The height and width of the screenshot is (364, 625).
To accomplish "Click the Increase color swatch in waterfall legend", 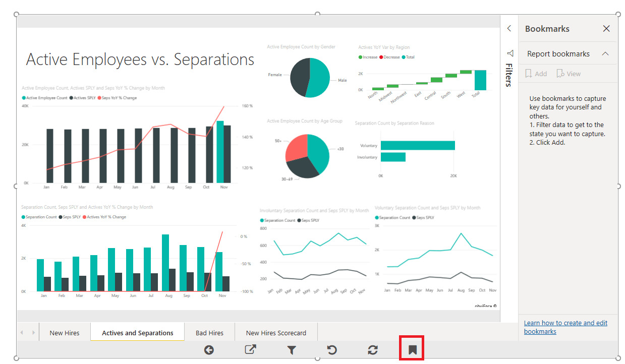I will (361, 57).
